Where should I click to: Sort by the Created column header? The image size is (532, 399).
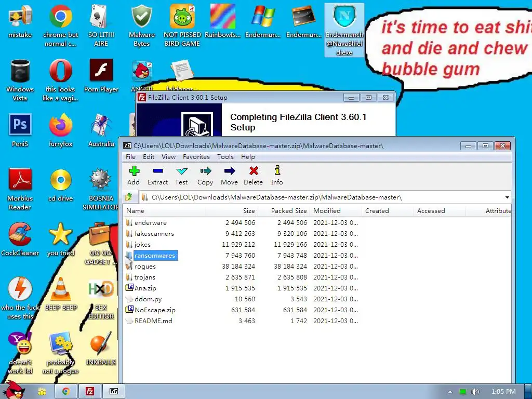(388, 211)
